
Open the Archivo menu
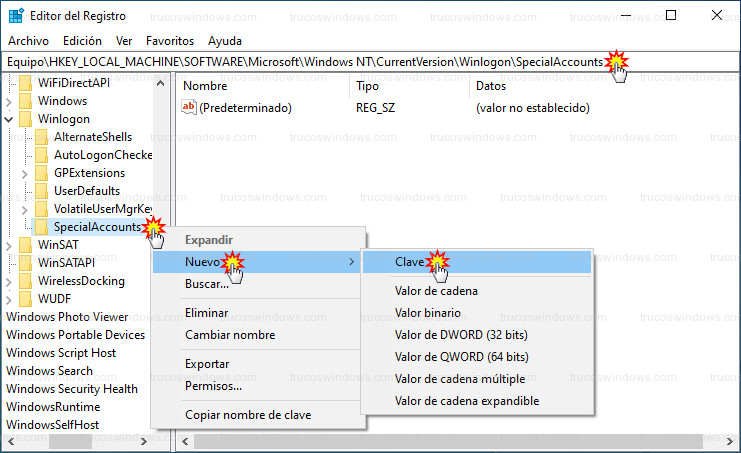pyautogui.click(x=28, y=41)
